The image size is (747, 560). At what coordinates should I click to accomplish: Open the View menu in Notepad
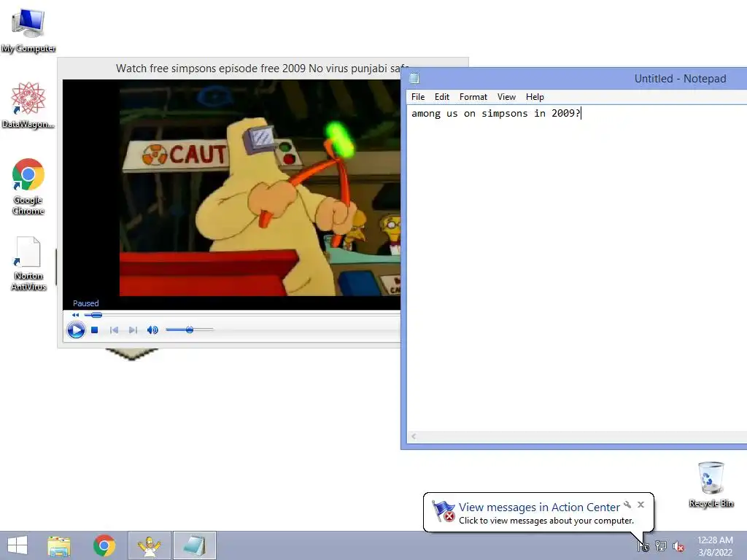pyautogui.click(x=506, y=97)
